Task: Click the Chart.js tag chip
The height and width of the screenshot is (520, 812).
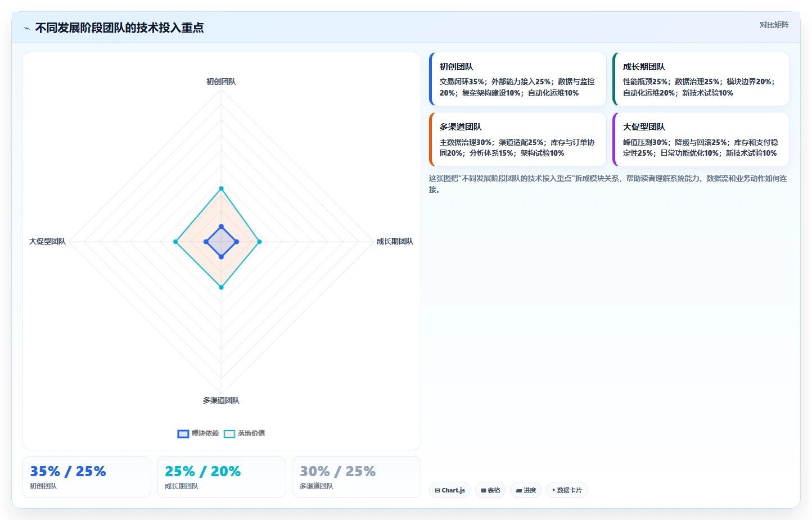Action: point(450,490)
